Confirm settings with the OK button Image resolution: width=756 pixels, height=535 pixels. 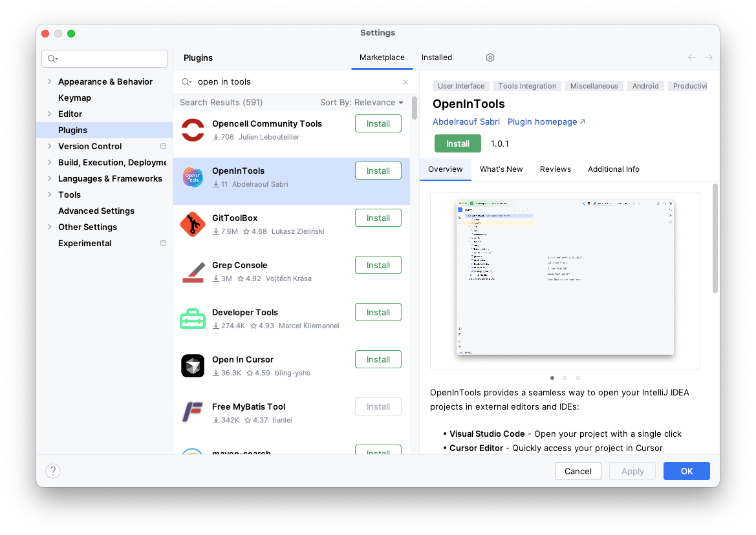[686, 471]
